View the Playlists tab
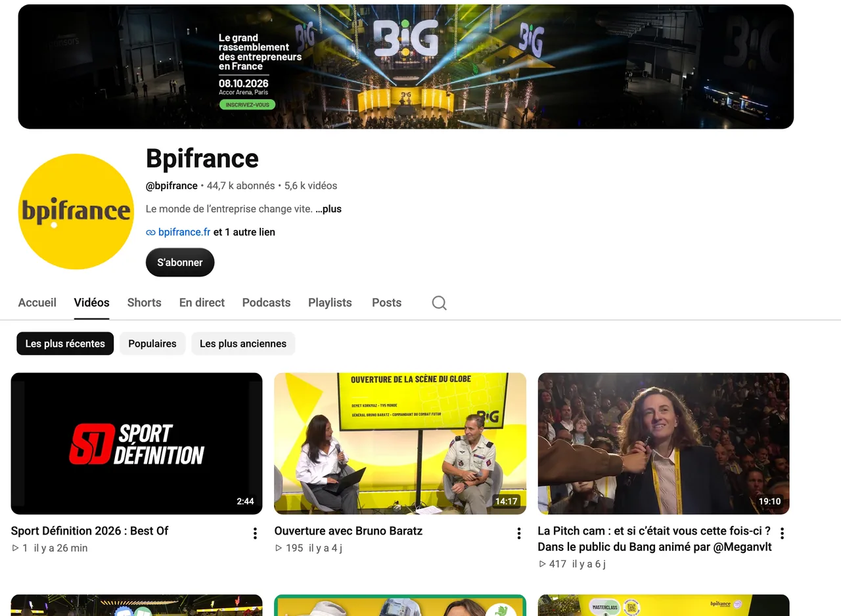This screenshot has height=616, width=841. [330, 303]
